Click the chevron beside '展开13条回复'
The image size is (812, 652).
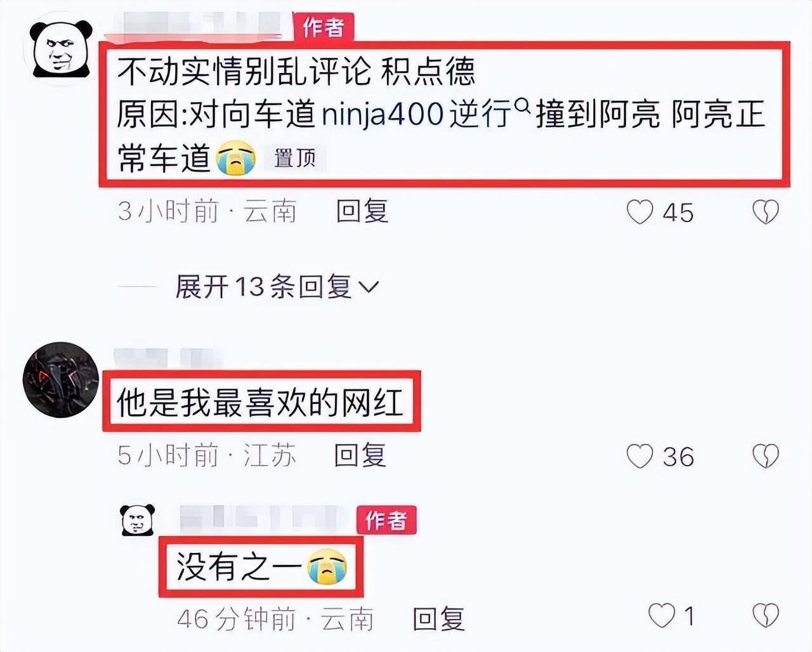pyautogui.click(x=369, y=287)
